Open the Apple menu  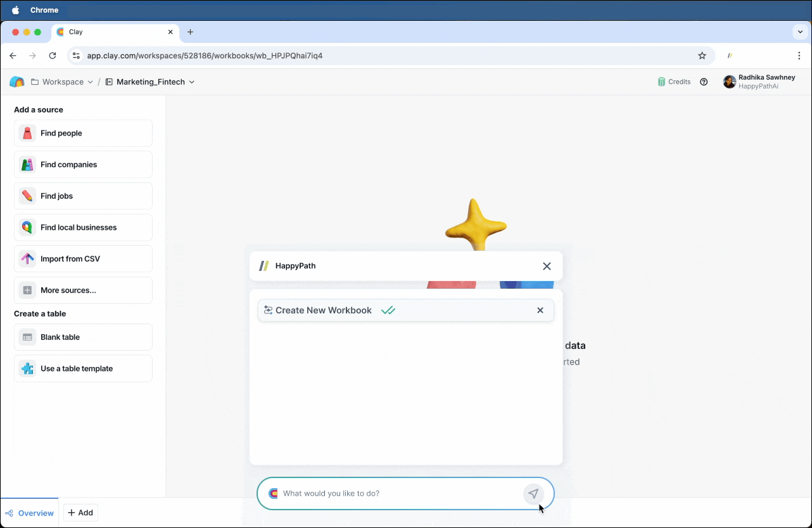15,10
